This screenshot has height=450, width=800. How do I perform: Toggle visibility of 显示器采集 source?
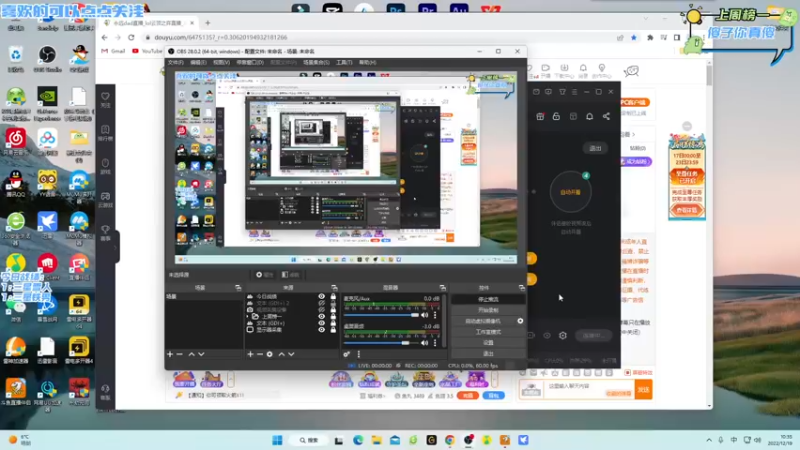(x=321, y=330)
